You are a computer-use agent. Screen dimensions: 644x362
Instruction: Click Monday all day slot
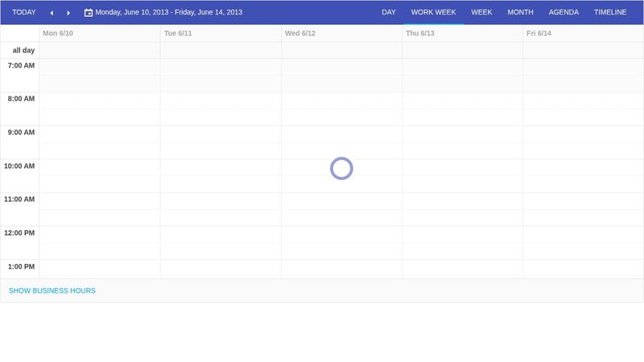pos(100,50)
